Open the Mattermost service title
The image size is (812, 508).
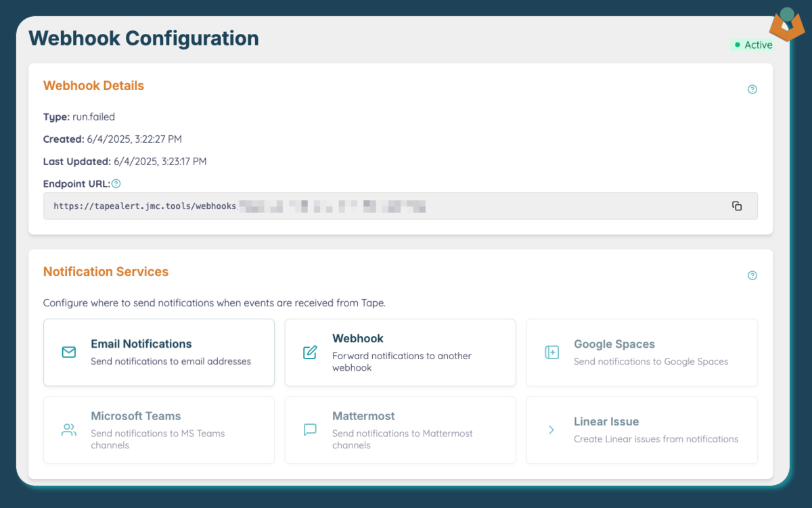tap(363, 416)
